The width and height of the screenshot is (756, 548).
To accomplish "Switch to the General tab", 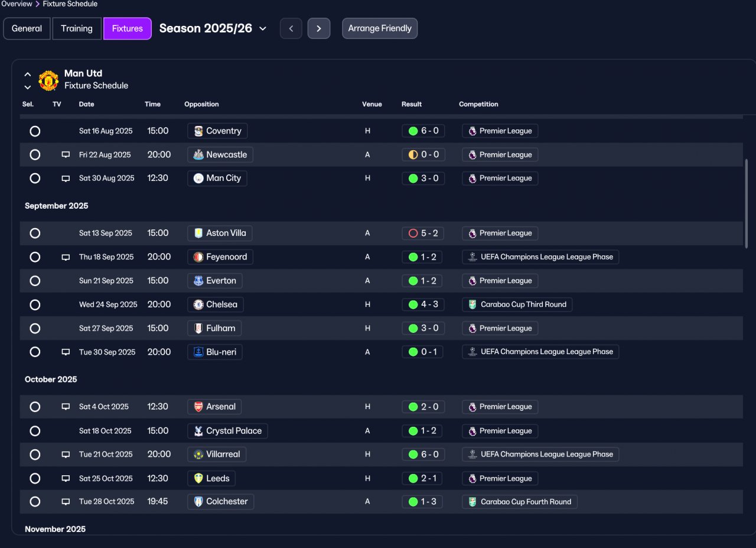I will 27,28.
